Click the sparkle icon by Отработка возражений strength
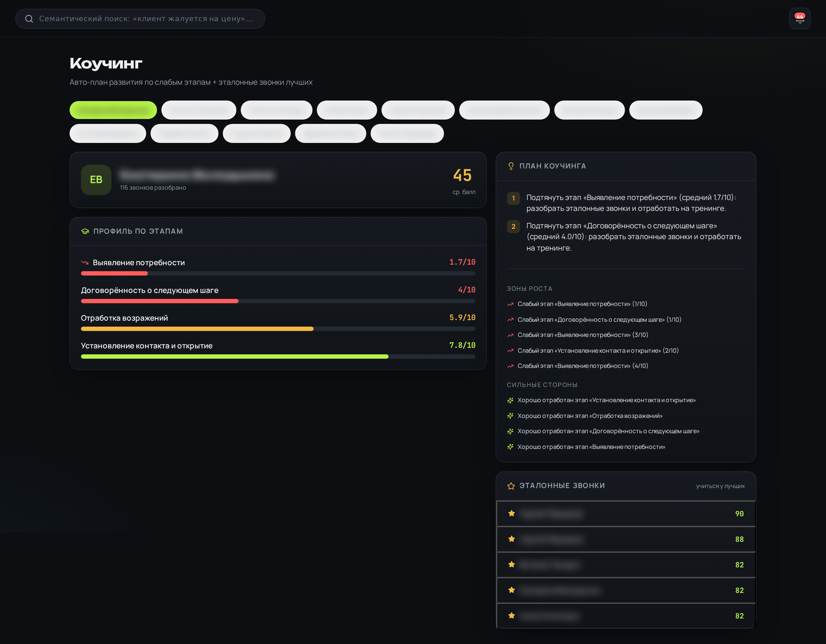The width and height of the screenshot is (826, 644). (510, 415)
